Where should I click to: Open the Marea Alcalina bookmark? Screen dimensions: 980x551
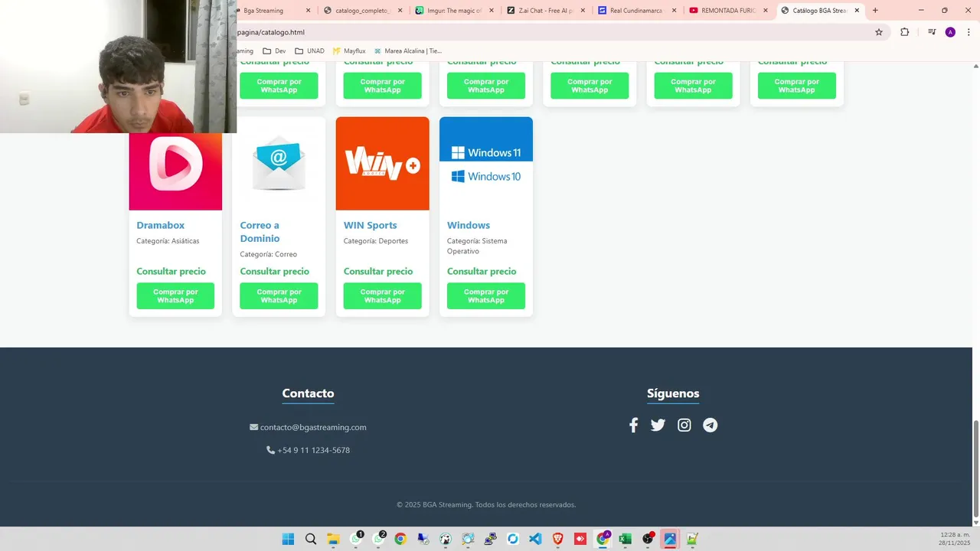(x=408, y=51)
